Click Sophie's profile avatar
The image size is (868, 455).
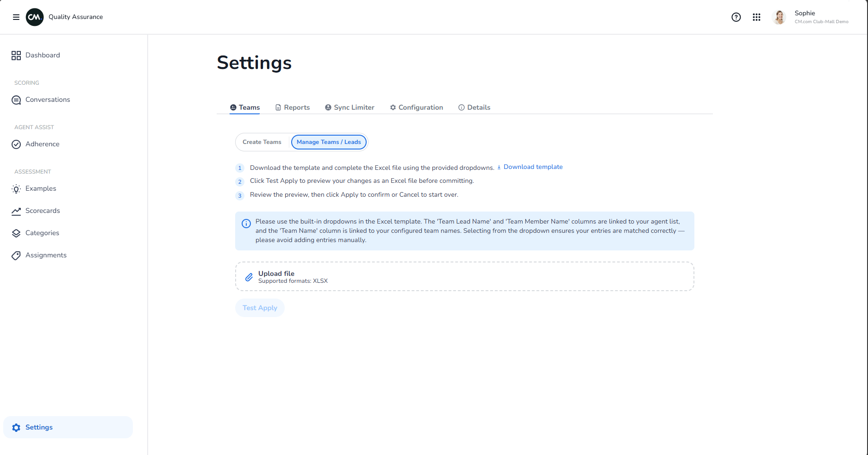pos(780,17)
